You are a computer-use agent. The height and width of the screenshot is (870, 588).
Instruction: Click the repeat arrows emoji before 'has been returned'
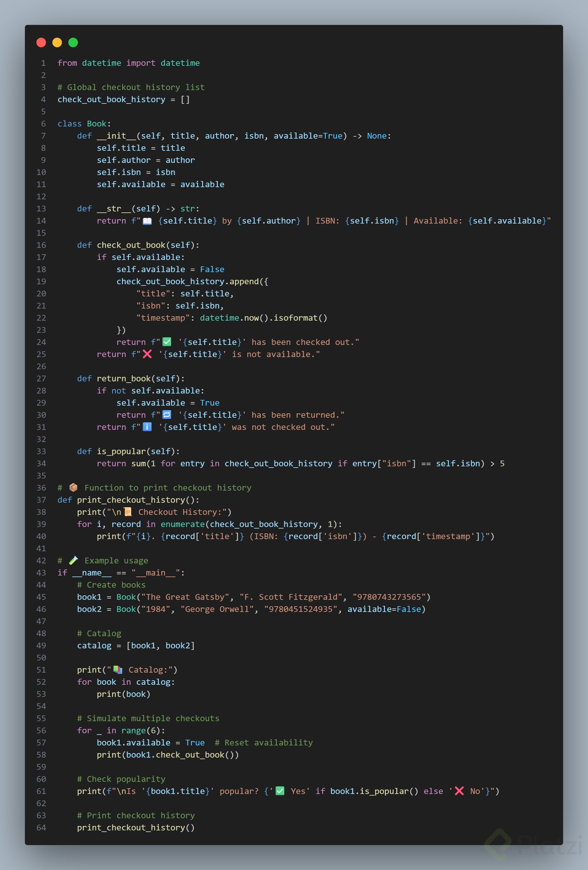167,415
